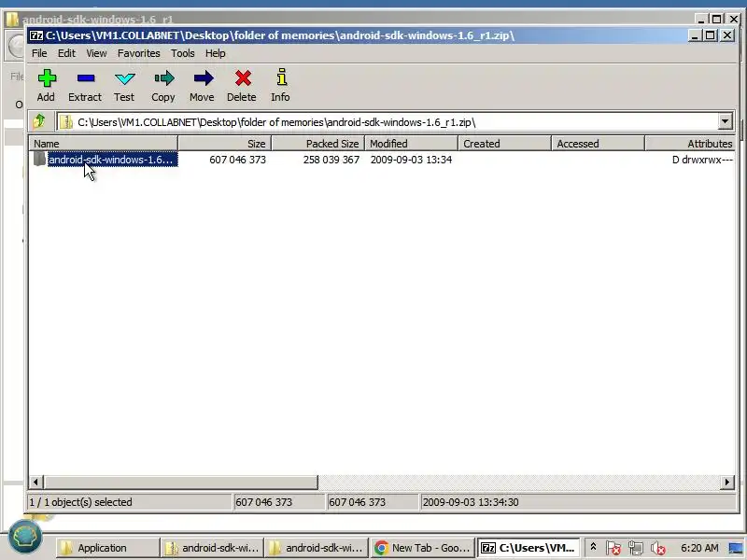This screenshot has height=560, width=747.
Task: Click the muted volume tray icon
Action: pos(658,548)
